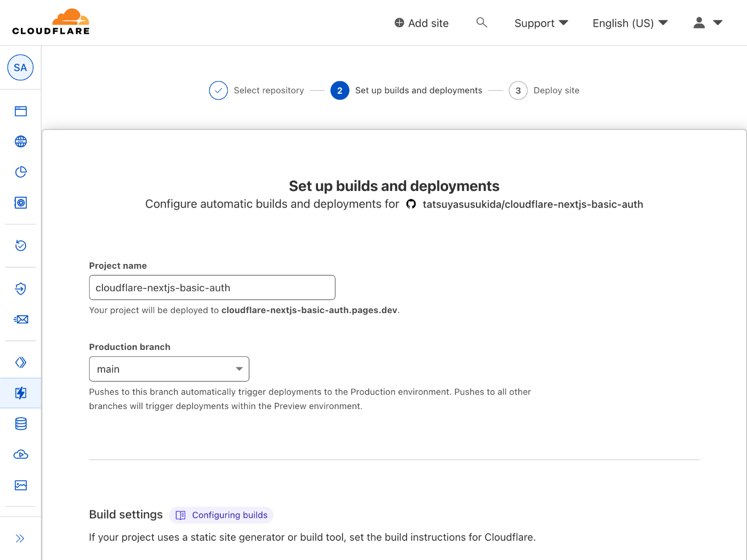Open the Pages lightning bolt icon
Screen dimensions: 747x560
pos(21,393)
